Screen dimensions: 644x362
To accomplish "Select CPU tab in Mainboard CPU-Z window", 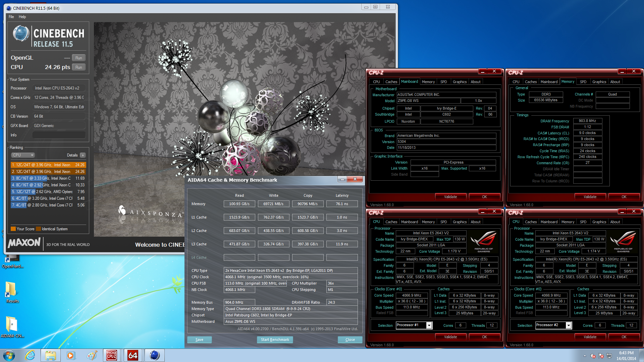I will coord(376,82).
